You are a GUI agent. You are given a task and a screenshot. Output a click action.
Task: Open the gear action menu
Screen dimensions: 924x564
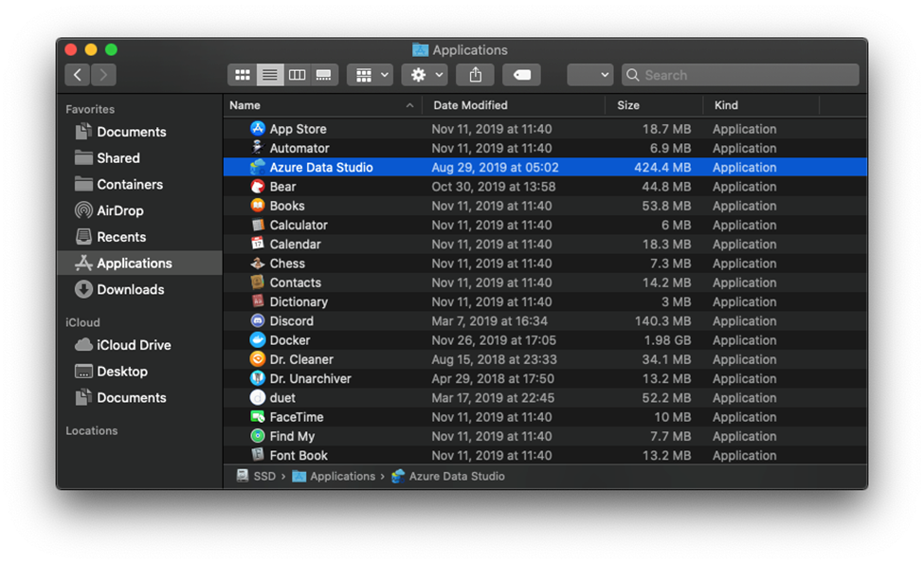425,75
